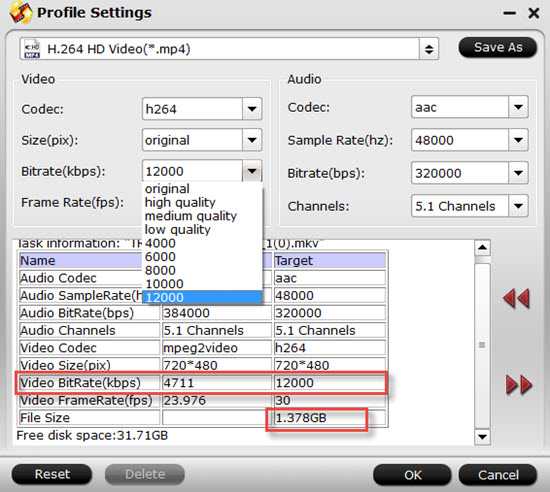Click the red rewind double-arrow icon
Screen dimensions: 550x492
coord(516,298)
